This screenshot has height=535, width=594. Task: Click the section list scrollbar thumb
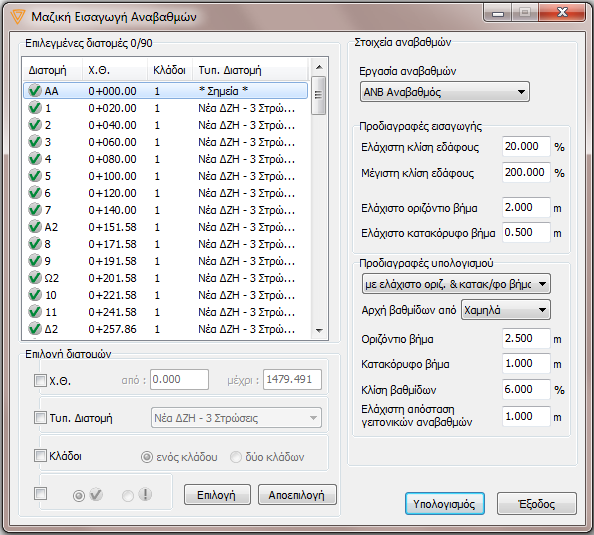tap(319, 95)
